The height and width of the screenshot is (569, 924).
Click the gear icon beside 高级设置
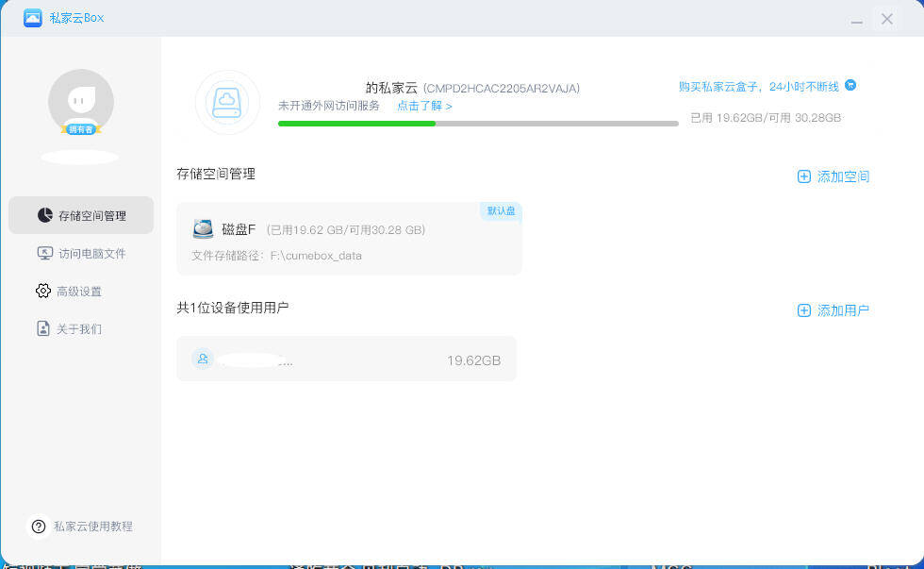click(x=43, y=291)
